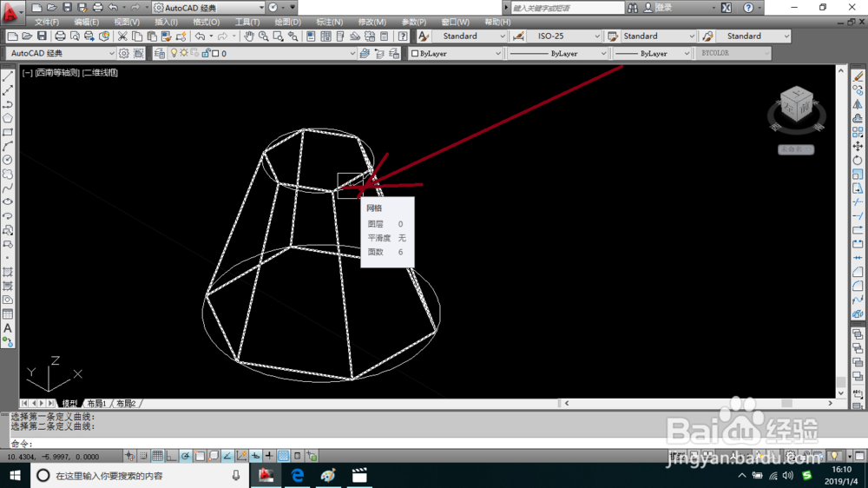
Task: Switch to the 布局1 layout tab
Action: [96, 403]
